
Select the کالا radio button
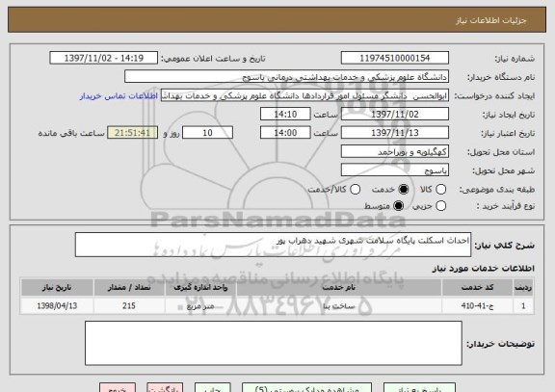pos(440,190)
